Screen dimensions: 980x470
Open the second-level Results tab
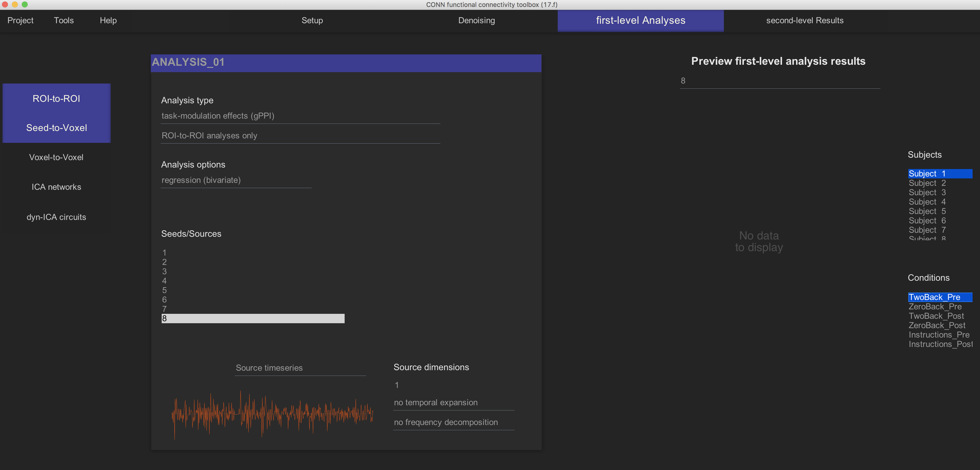point(804,21)
